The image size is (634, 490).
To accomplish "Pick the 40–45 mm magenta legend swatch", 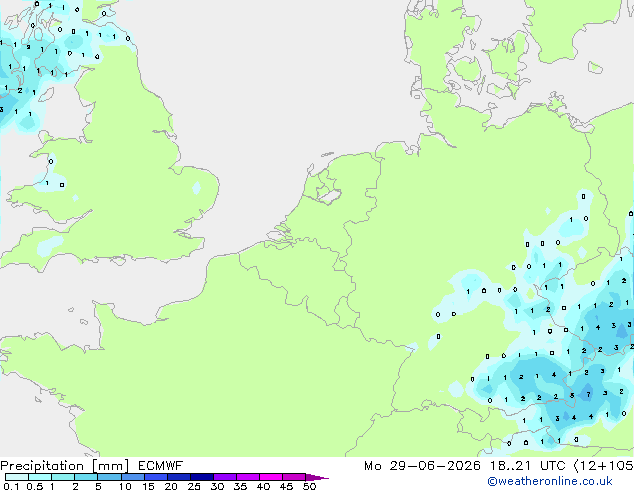I will tap(271, 477).
